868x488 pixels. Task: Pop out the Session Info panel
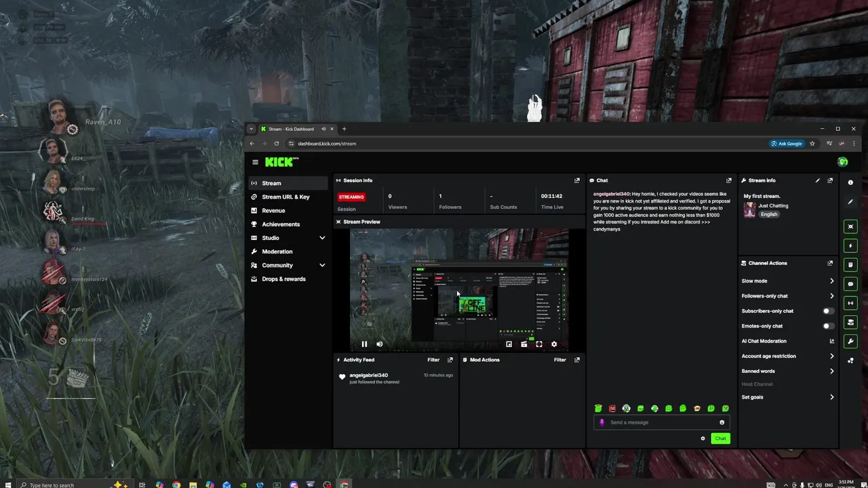[577, 180]
